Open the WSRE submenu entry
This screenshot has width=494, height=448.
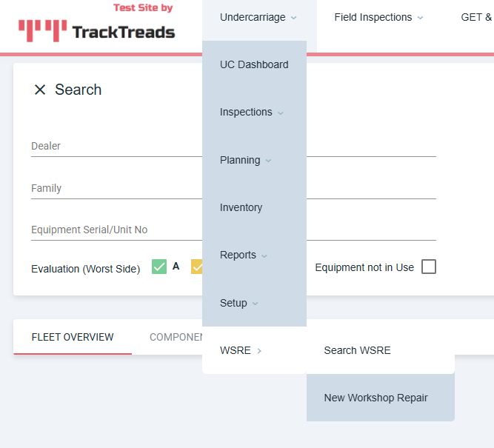(x=241, y=350)
